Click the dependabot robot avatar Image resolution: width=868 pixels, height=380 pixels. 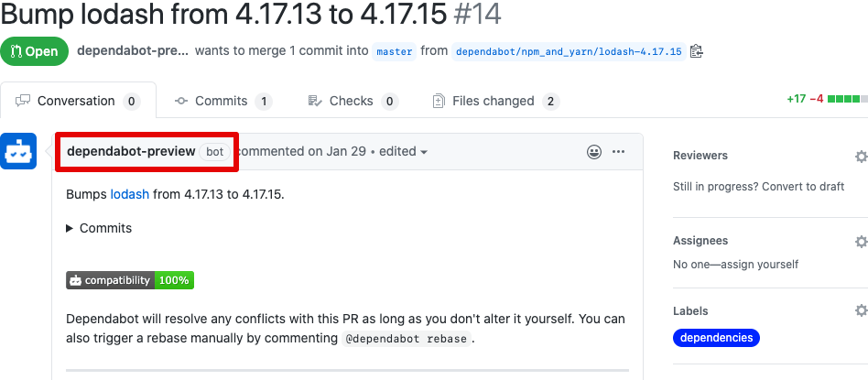pyautogui.click(x=18, y=152)
